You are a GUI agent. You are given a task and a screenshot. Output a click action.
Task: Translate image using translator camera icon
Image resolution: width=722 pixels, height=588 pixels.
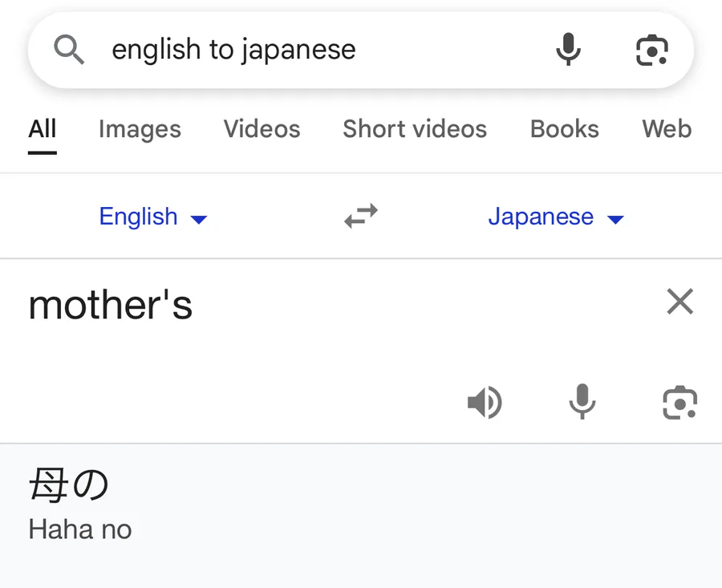tap(680, 403)
